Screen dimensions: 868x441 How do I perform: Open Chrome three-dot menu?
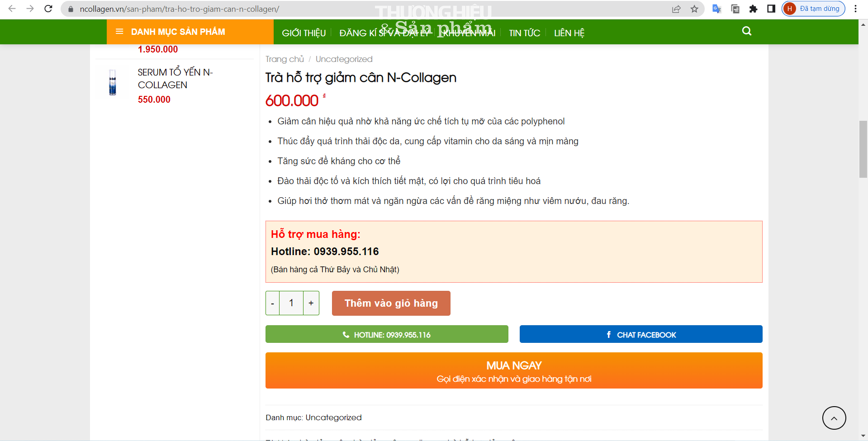pos(855,9)
